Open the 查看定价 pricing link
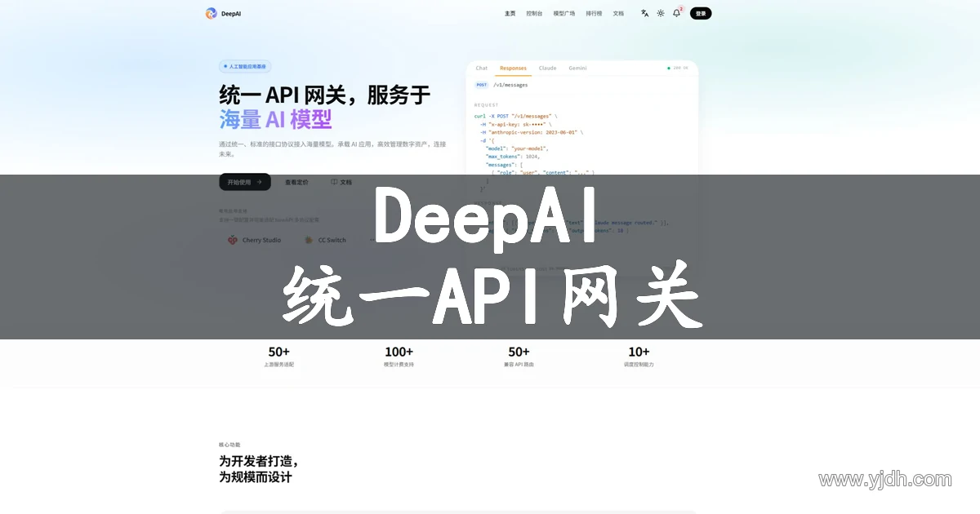 pos(296,182)
